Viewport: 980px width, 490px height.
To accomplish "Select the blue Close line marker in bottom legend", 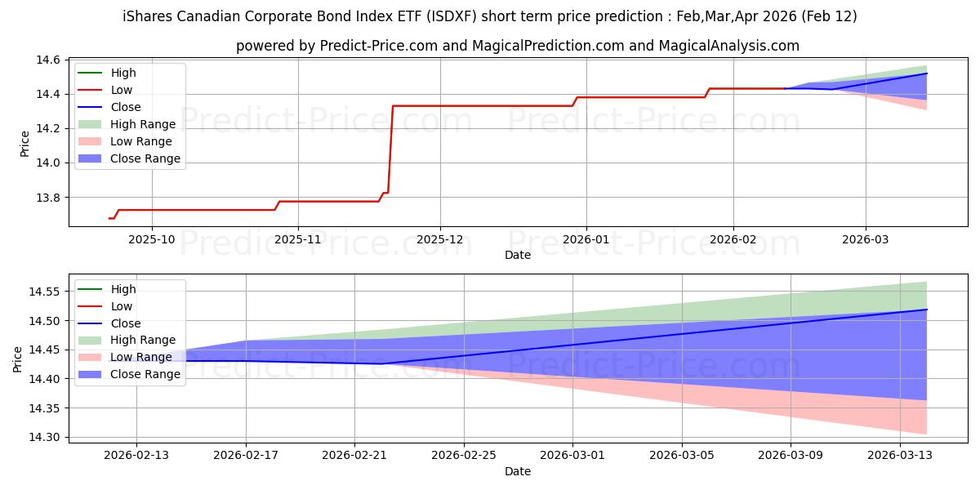I will (91, 323).
